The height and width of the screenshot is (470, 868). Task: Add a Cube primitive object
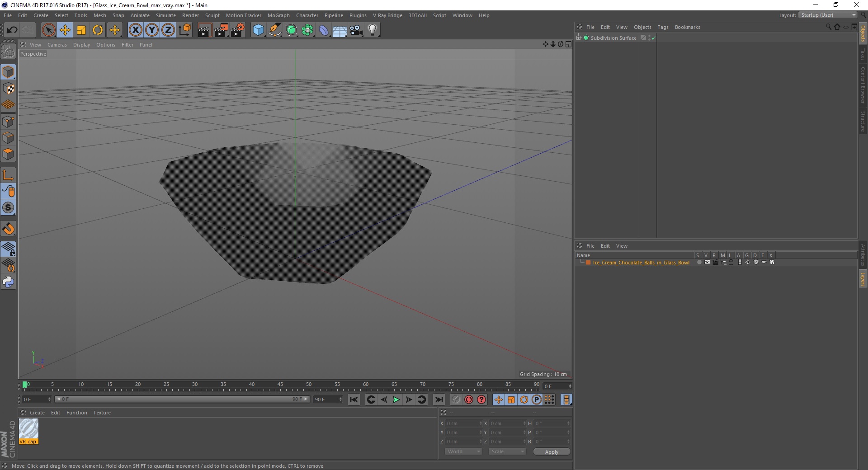(x=258, y=30)
